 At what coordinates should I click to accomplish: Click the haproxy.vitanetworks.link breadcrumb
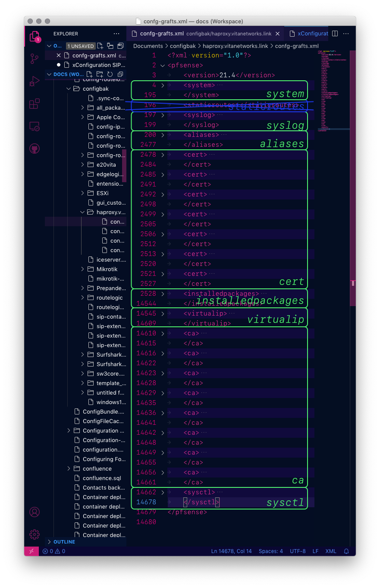tap(235, 46)
